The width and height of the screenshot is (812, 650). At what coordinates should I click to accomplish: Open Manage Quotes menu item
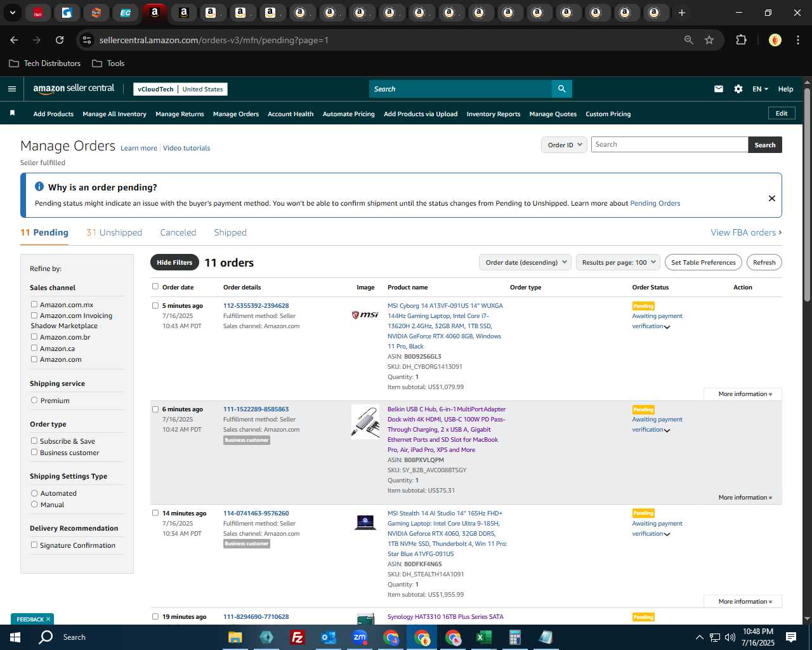(x=553, y=114)
